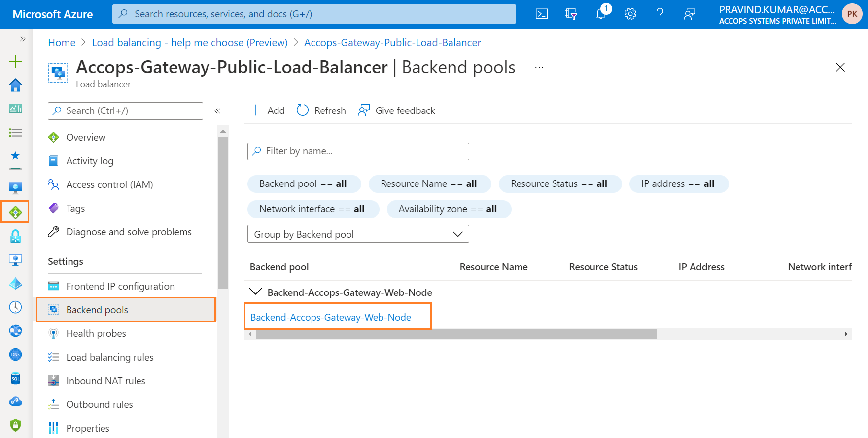This screenshot has width=868, height=438.
Task: Open Load balancing - help me choose breadcrumb
Action: 190,43
